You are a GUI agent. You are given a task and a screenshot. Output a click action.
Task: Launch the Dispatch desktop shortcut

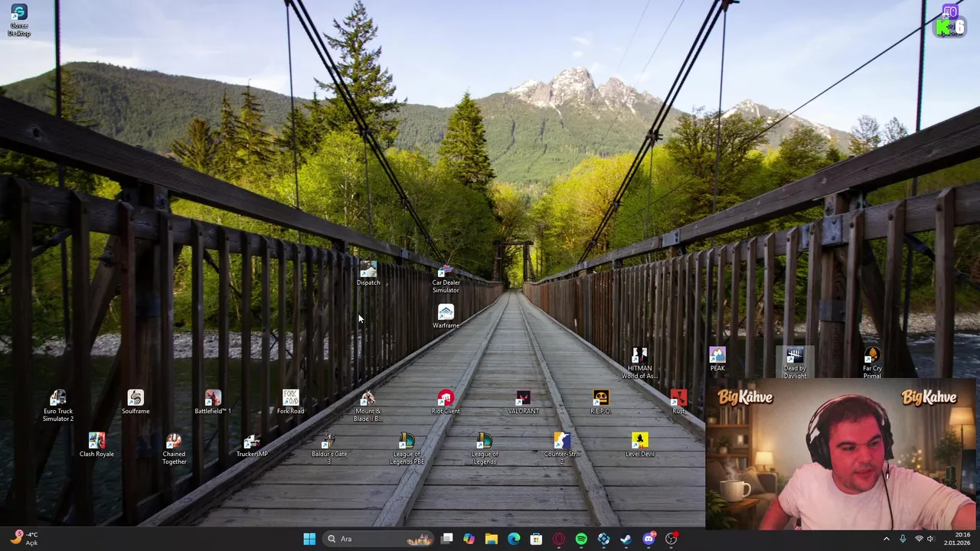click(368, 274)
